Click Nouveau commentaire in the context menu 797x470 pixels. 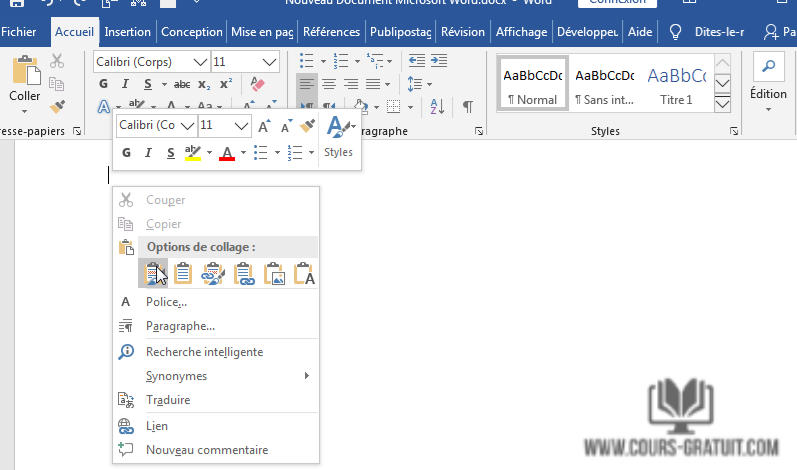tap(206, 450)
